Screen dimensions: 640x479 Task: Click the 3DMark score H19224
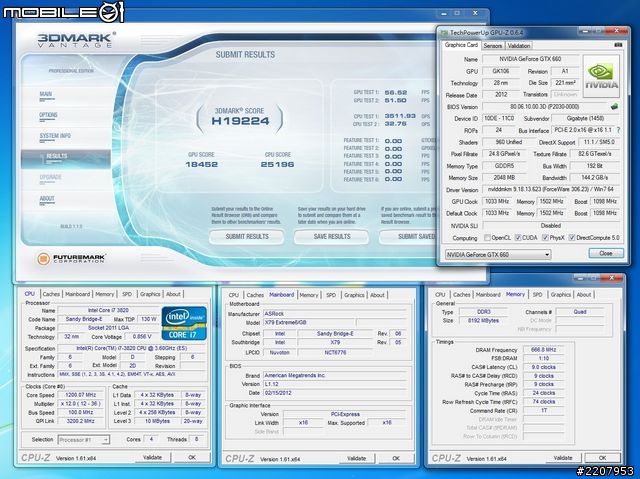[240, 121]
